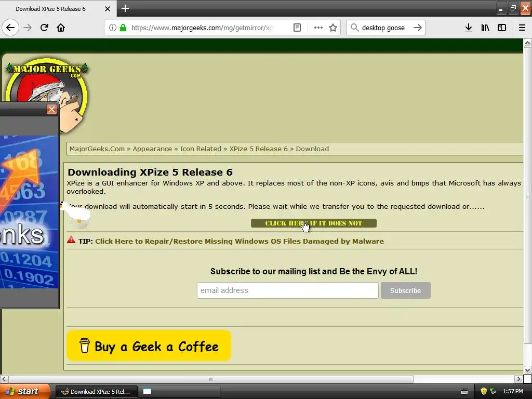Open the library bookmarks and history

click(485, 28)
